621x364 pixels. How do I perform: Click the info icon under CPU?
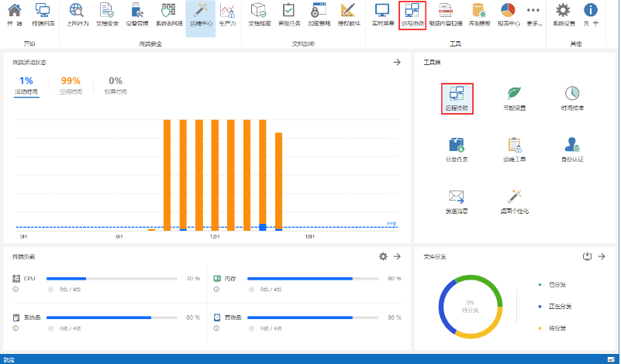(16, 289)
